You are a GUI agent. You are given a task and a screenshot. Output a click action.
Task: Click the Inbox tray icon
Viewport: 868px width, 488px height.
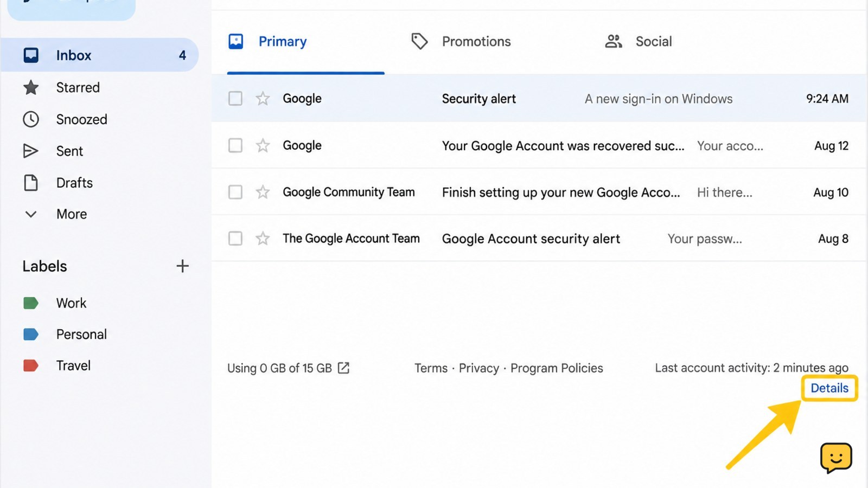[31, 55]
